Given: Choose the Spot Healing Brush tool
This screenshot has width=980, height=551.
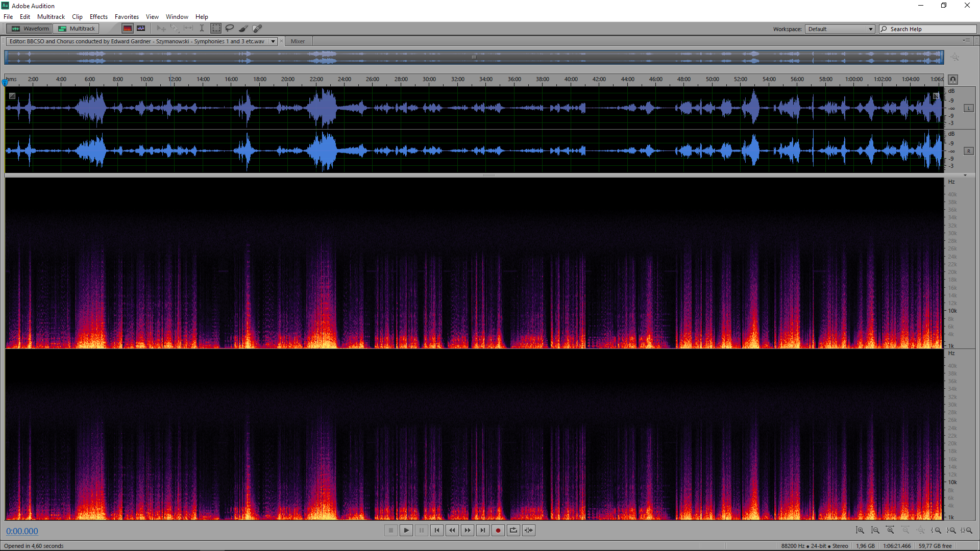Looking at the screenshot, I should [257, 29].
